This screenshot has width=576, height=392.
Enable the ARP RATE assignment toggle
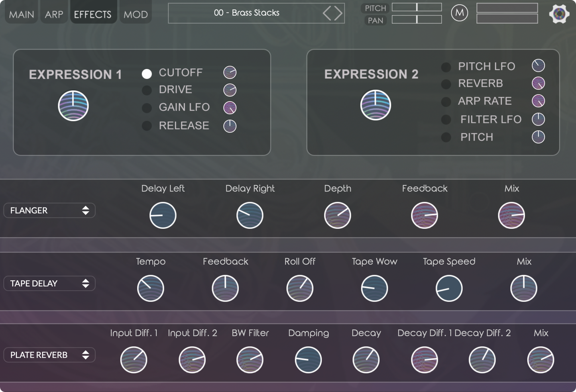446,102
